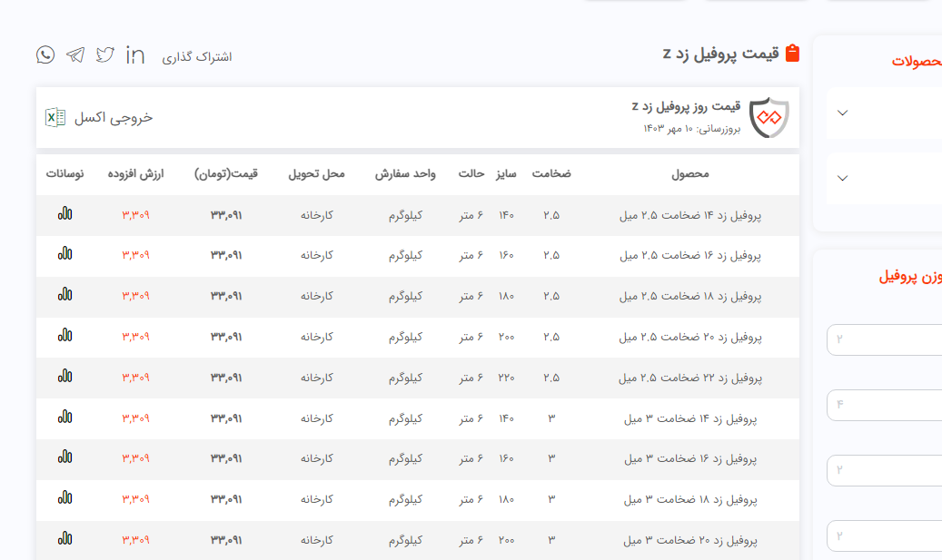
Task: Sort by قیمت(تومان) column header
Action: (226, 173)
